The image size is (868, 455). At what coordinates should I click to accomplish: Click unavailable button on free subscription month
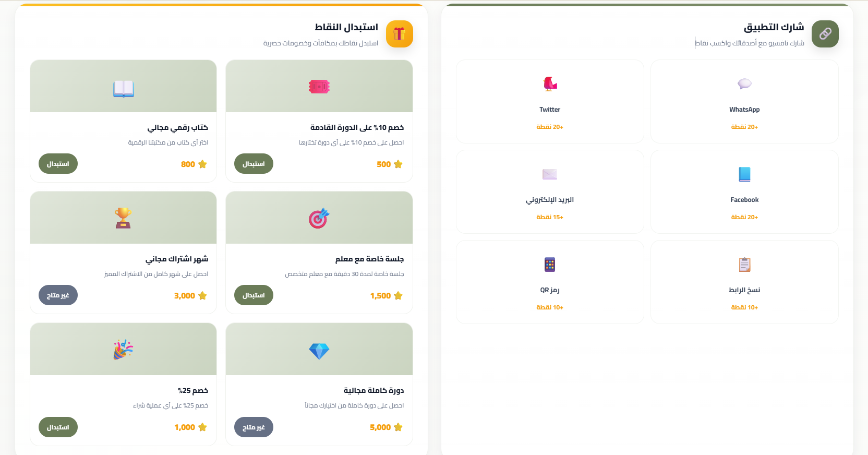(58, 295)
